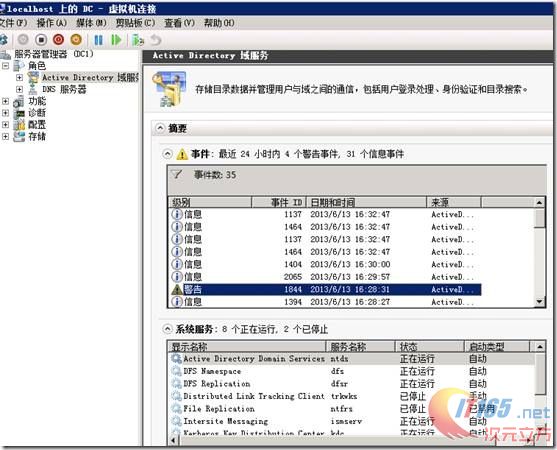Click the info icon on event 1404 row
The image size is (557, 450).
coord(177,264)
